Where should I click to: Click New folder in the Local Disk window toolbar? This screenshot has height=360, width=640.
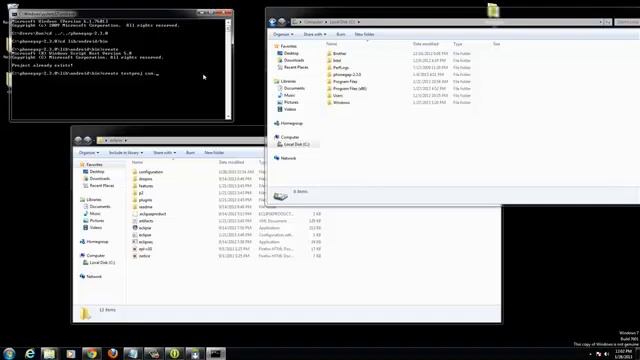pos(364,34)
